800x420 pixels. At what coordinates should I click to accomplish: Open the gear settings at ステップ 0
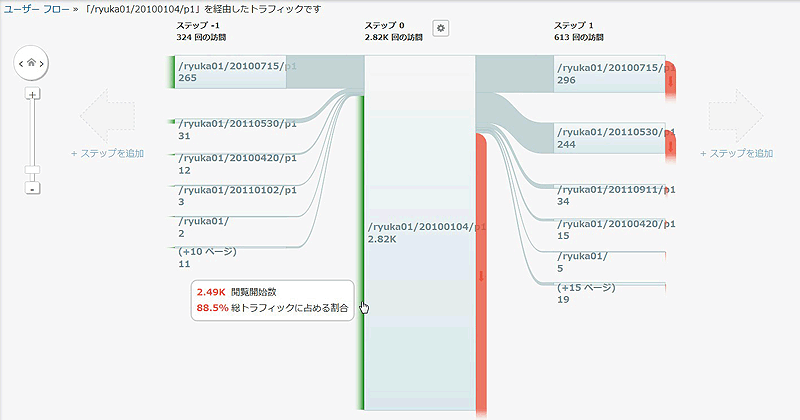click(441, 28)
